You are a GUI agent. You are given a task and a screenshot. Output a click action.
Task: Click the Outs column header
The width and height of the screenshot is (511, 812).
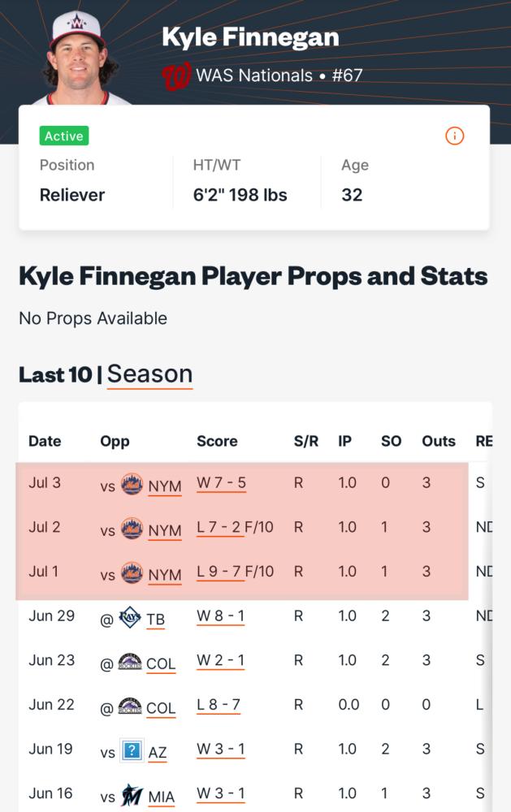pyautogui.click(x=439, y=441)
